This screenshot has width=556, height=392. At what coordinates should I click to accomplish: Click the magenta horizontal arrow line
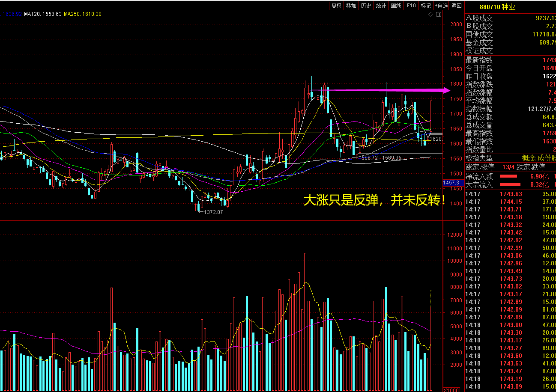(x=386, y=90)
